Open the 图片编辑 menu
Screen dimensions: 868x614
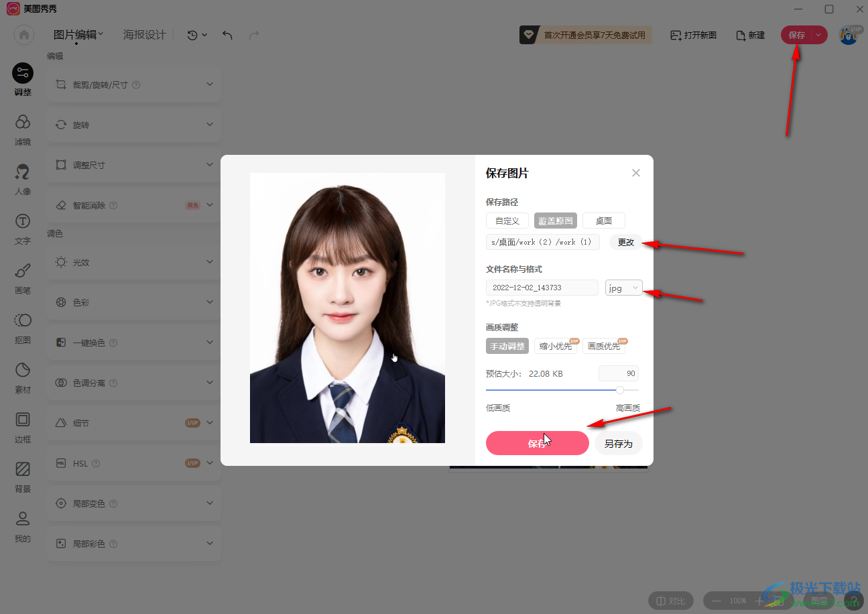tap(78, 35)
